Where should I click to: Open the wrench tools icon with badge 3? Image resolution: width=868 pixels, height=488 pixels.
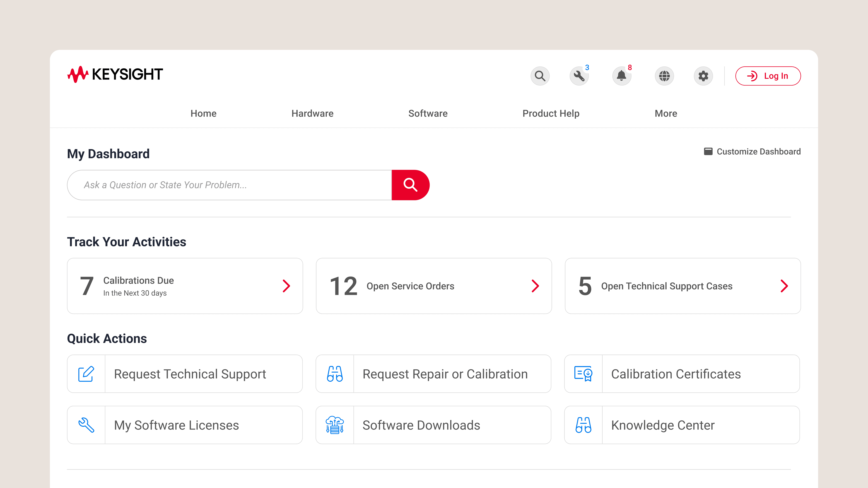point(579,76)
